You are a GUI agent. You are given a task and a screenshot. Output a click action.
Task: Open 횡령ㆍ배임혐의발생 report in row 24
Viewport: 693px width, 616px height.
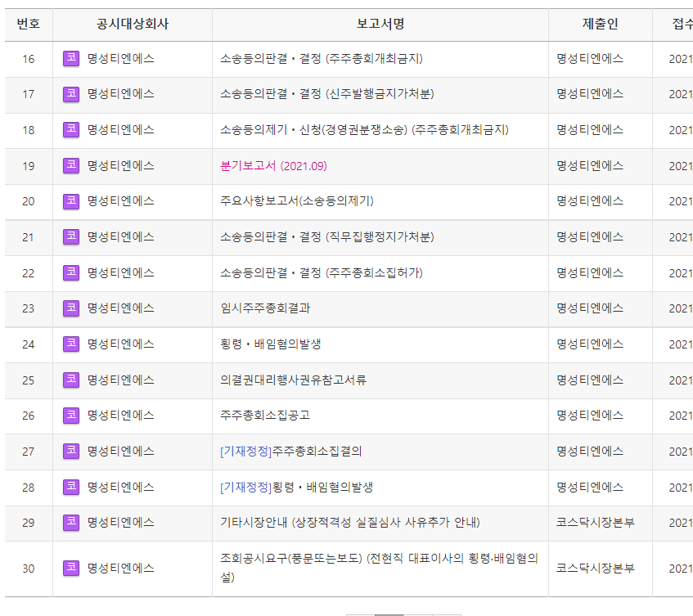271,344
